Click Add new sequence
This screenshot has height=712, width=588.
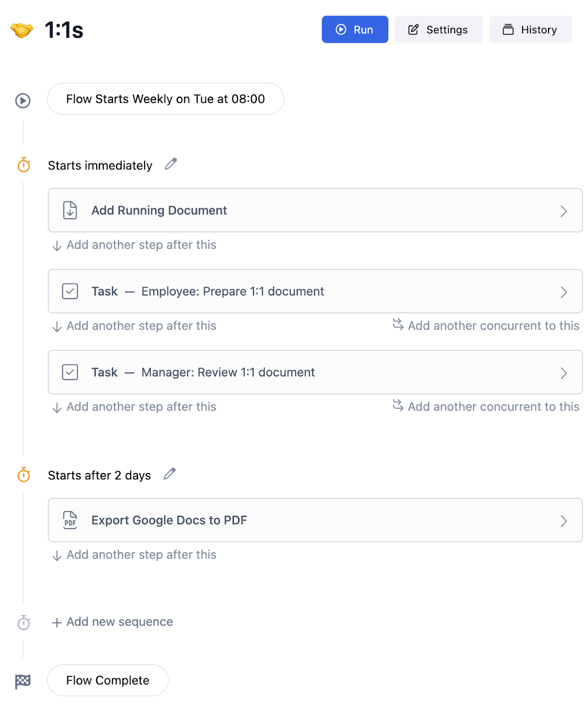coord(113,622)
